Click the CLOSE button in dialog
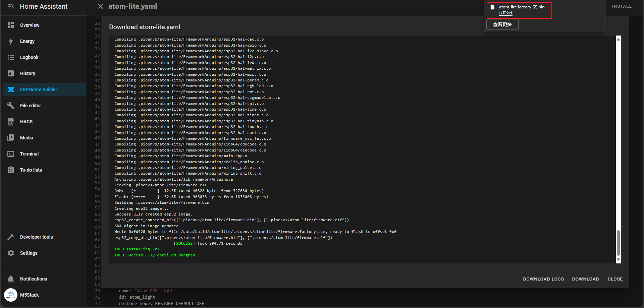The image size is (644, 308). [x=615, y=279]
